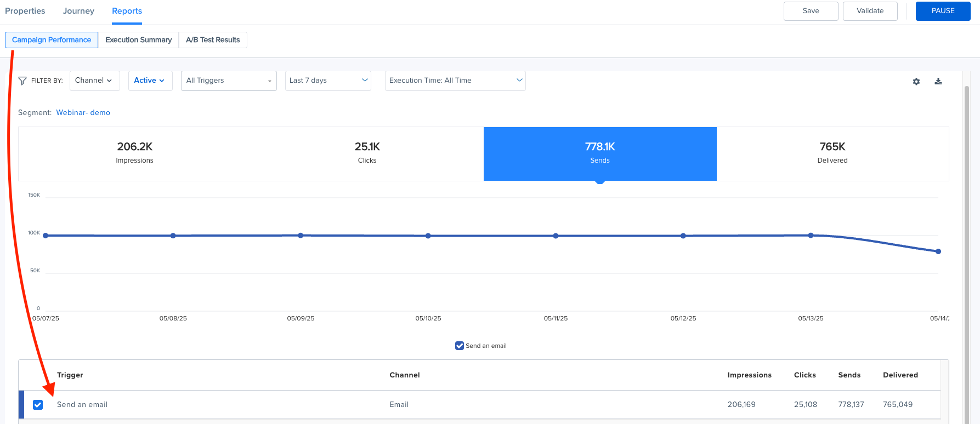980x424 pixels.
Task: Click the chart data point for 05/08/25
Action: pos(173,236)
